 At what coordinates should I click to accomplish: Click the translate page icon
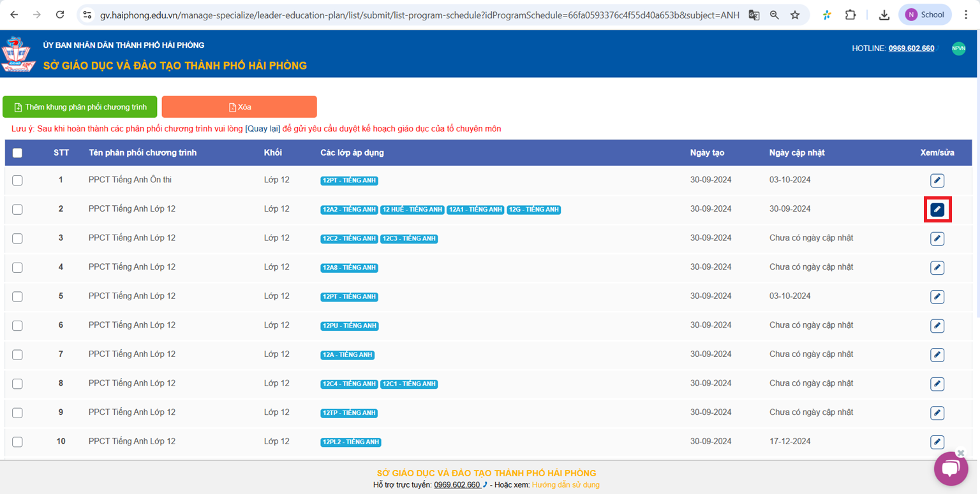pyautogui.click(x=754, y=15)
